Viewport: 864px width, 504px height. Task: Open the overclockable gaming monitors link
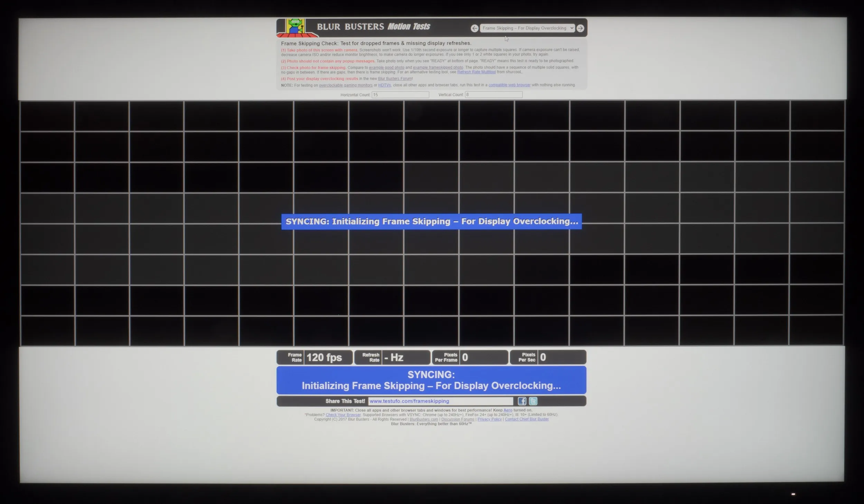tap(346, 85)
